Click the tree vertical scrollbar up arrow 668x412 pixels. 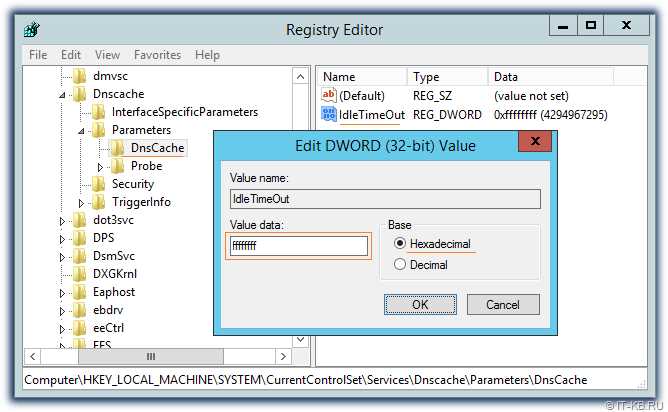300,77
